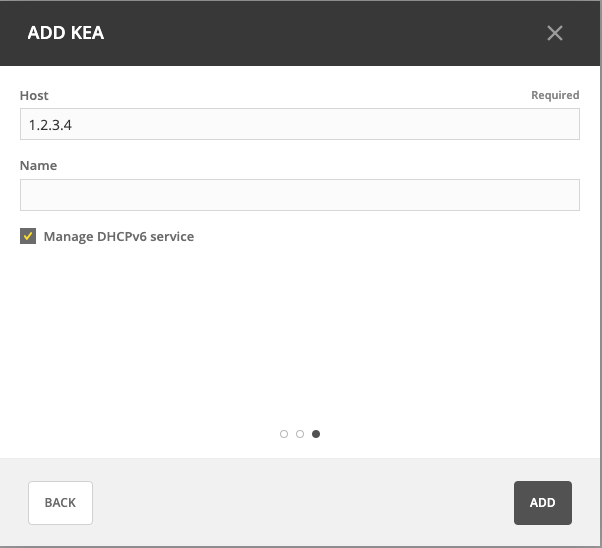Click the Name field label

coord(38,166)
